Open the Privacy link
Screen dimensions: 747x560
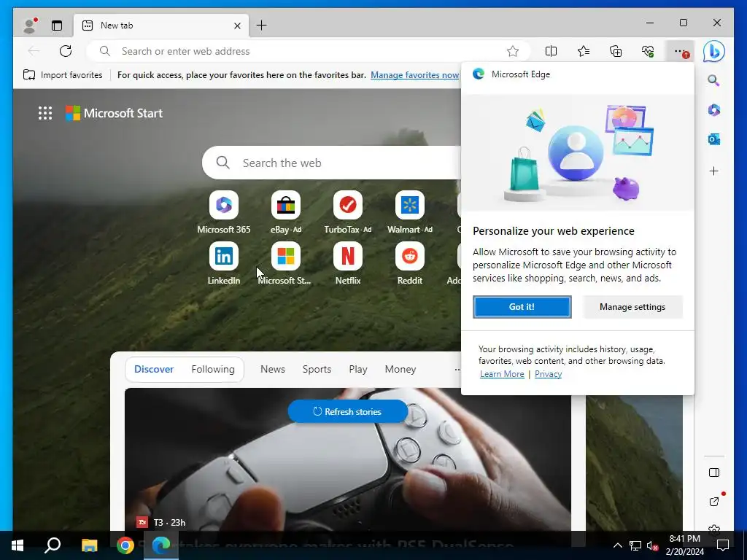pos(548,374)
